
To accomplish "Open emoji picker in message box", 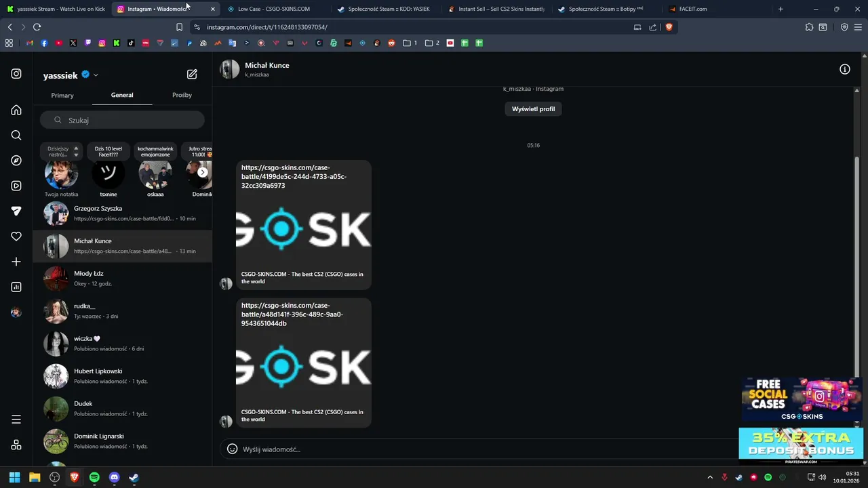I will [x=232, y=449].
